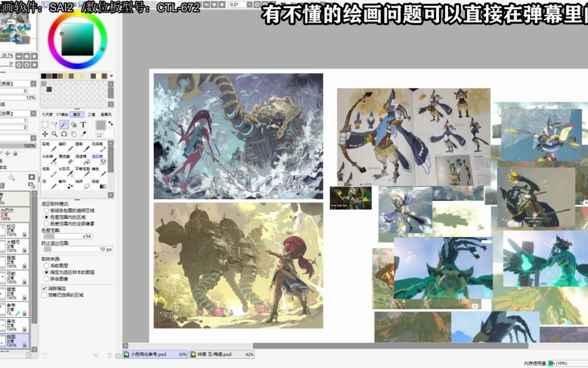Select the 身体 layer
The width and height of the screenshot is (588, 368).
tap(15, 325)
